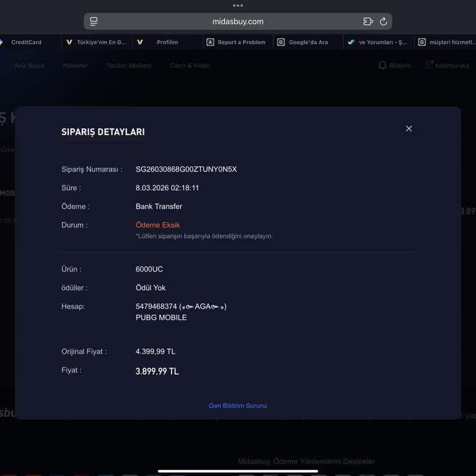The height and width of the screenshot is (476, 476).
Task: Open the page reader menu icon
Action: click(94, 21)
